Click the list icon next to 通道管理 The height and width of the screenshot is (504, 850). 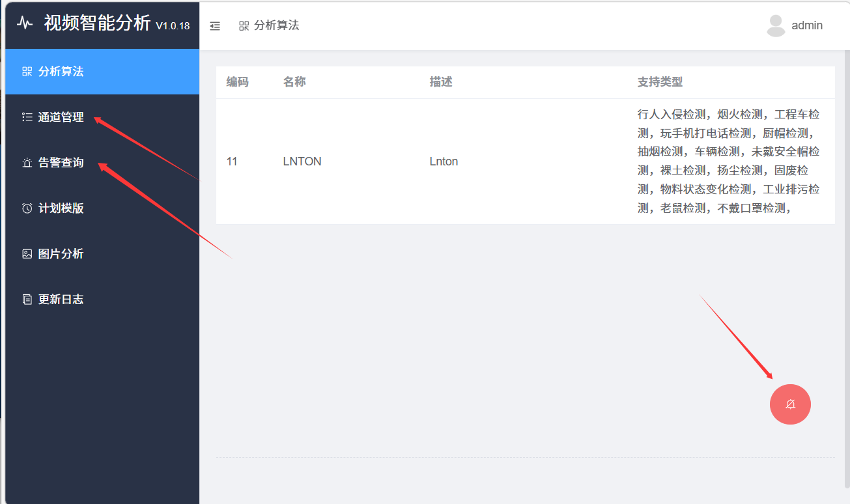[x=27, y=117]
